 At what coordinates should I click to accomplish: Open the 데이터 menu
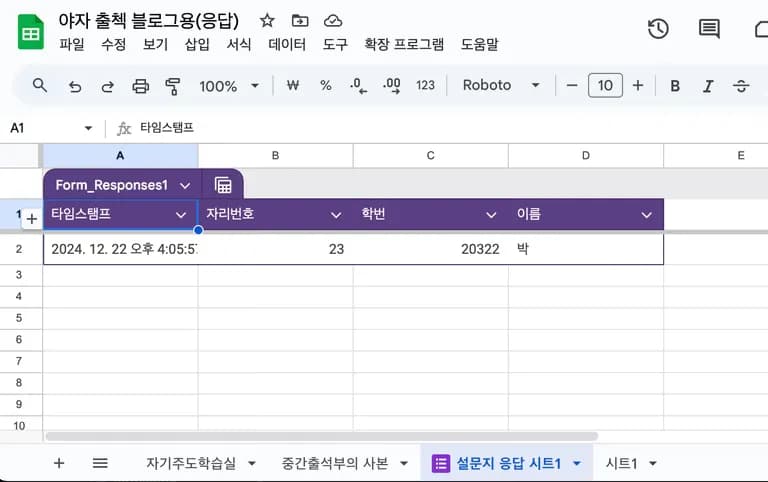pos(287,45)
